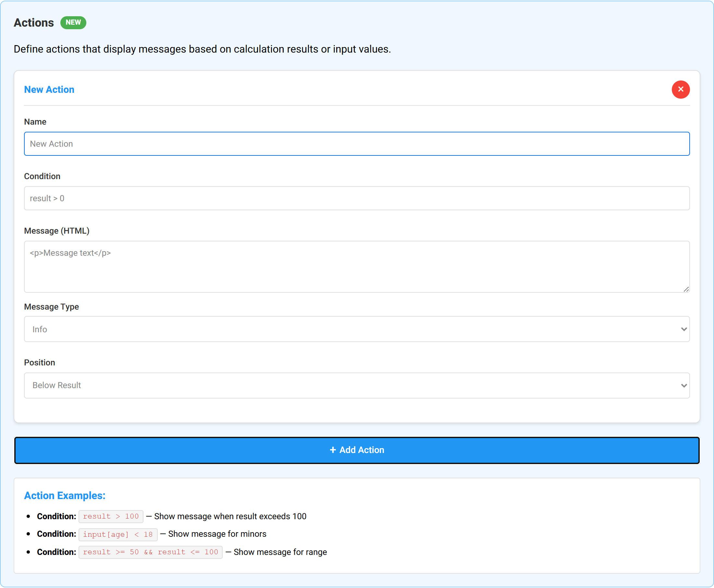Click the Name input field

pyautogui.click(x=357, y=144)
